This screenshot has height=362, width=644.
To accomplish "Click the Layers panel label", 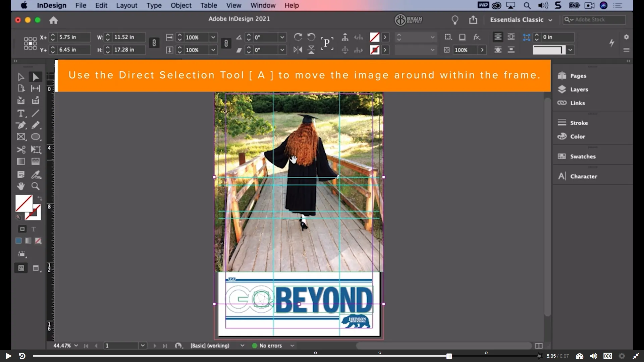I will (x=579, y=89).
